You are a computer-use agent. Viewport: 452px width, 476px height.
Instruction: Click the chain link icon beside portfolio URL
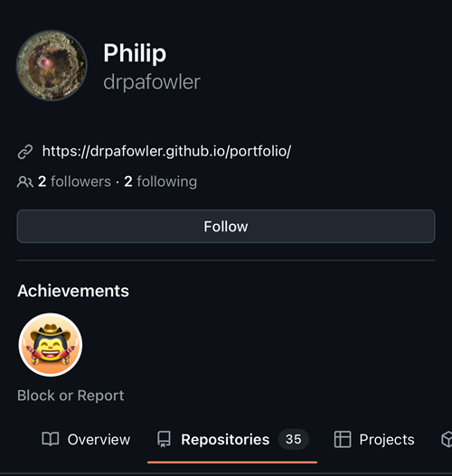[25, 152]
